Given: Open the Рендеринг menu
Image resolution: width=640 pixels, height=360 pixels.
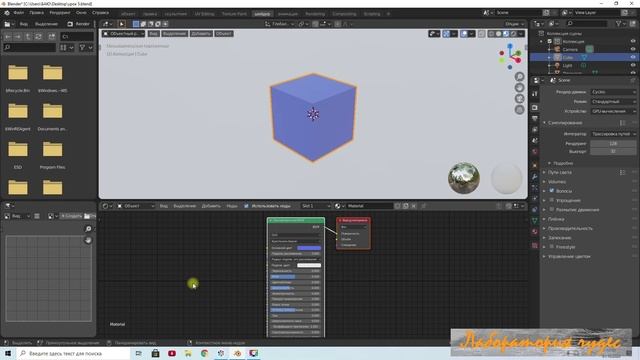Looking at the screenshot, I should point(60,13).
